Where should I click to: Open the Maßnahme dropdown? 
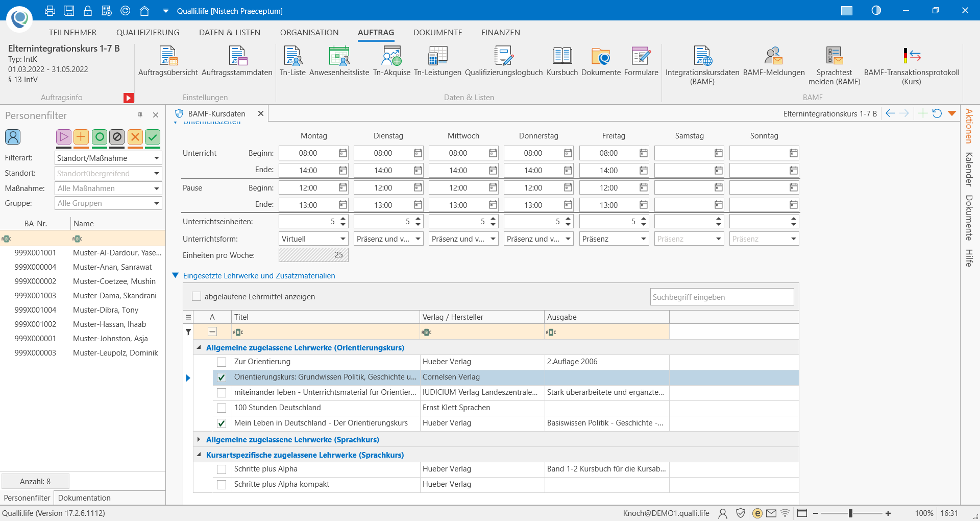[x=157, y=188]
